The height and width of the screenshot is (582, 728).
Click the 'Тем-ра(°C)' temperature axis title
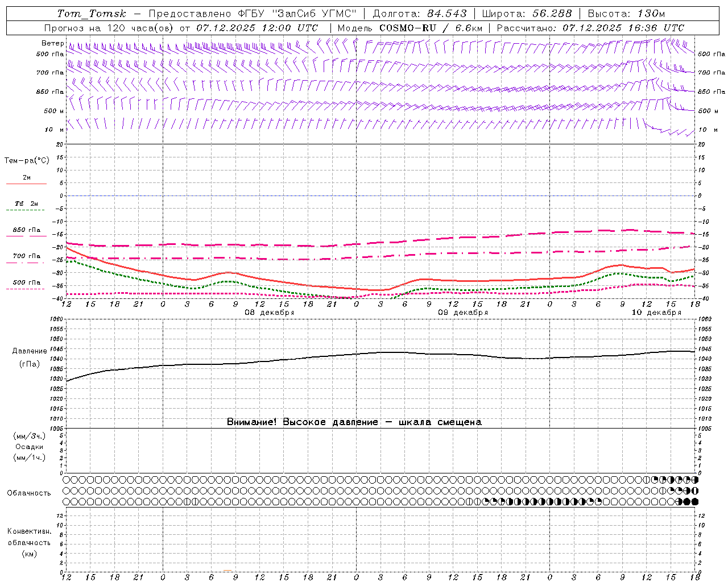pyautogui.click(x=27, y=160)
